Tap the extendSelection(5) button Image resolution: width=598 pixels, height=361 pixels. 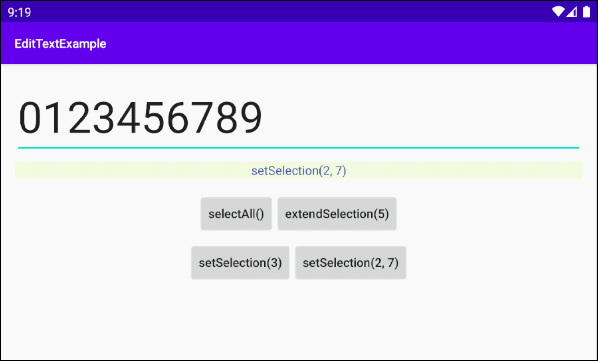pos(337,214)
